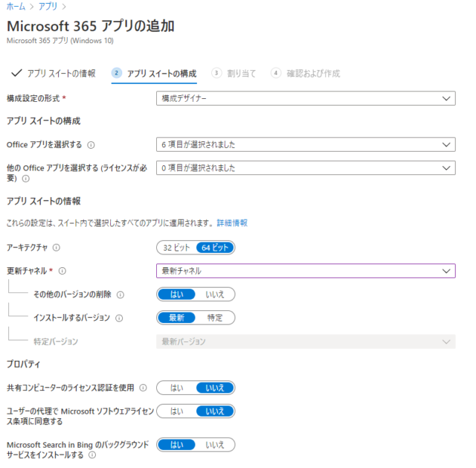476x468 pixels.
Task: Click the プロパティ section heading
Action: 23,364
